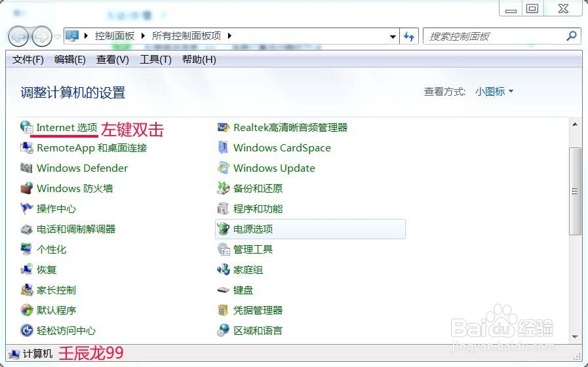Click the RemoteApp 和桌面连接 icon
This screenshot has width=588, height=367.
pos(27,147)
